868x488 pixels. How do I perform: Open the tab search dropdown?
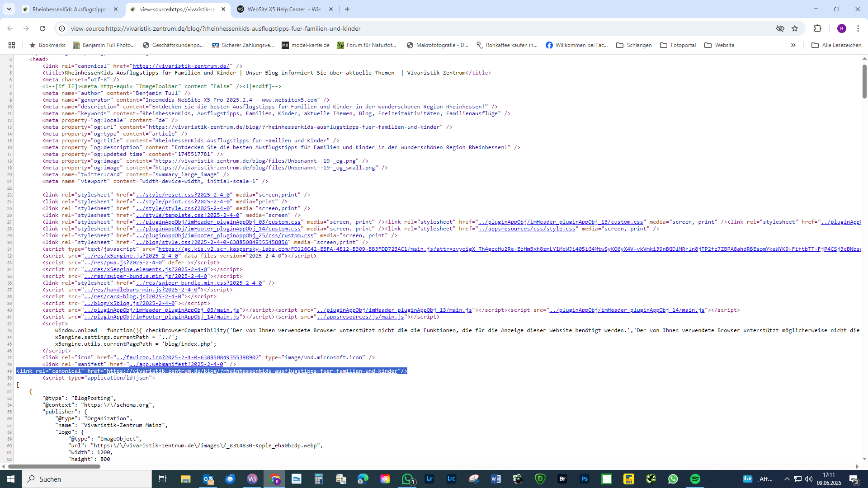(9, 9)
